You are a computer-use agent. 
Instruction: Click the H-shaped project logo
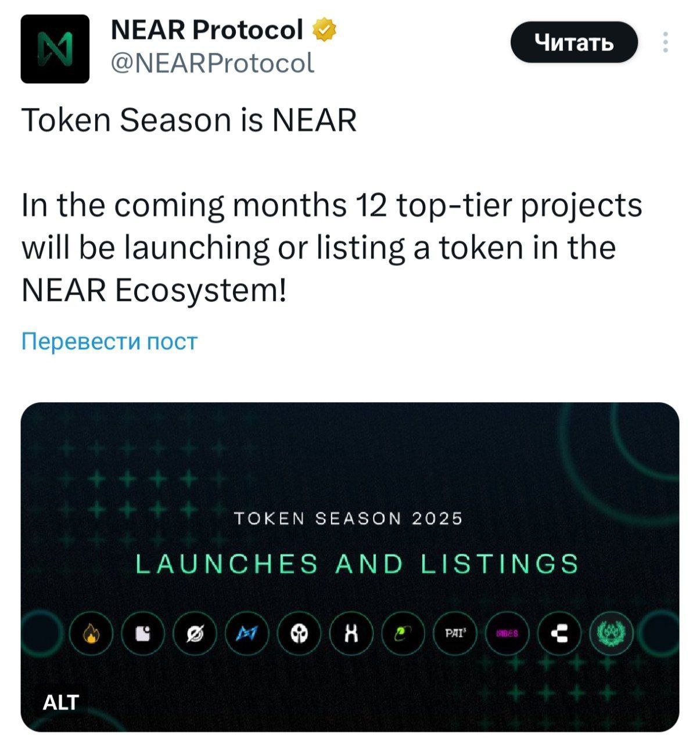350,633
